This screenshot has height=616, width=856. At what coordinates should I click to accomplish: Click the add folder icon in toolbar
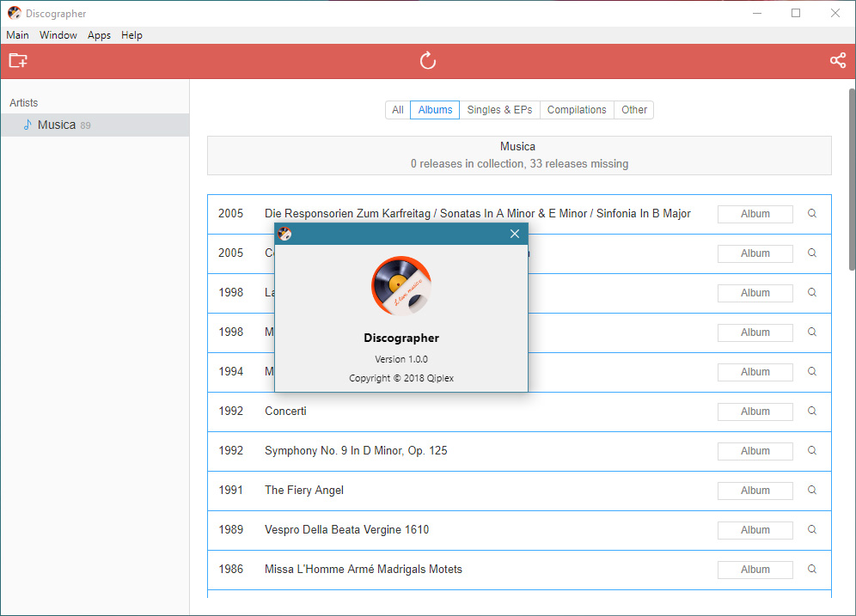[x=18, y=61]
